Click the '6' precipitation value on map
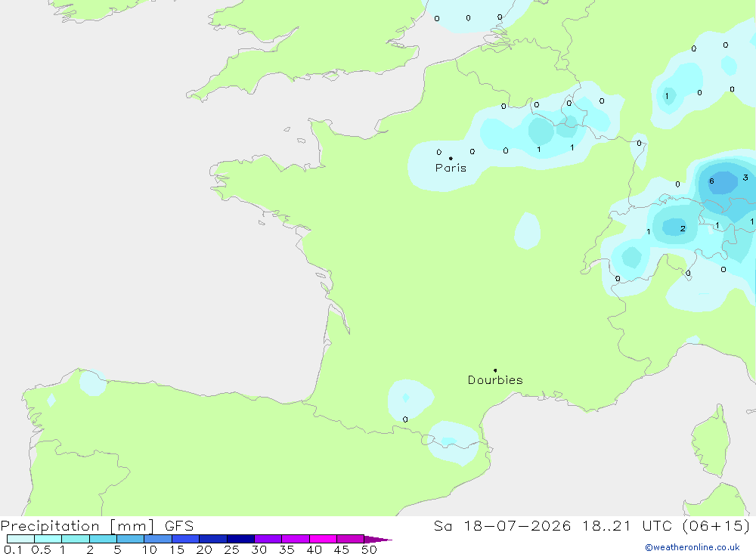 pyautogui.click(x=711, y=181)
